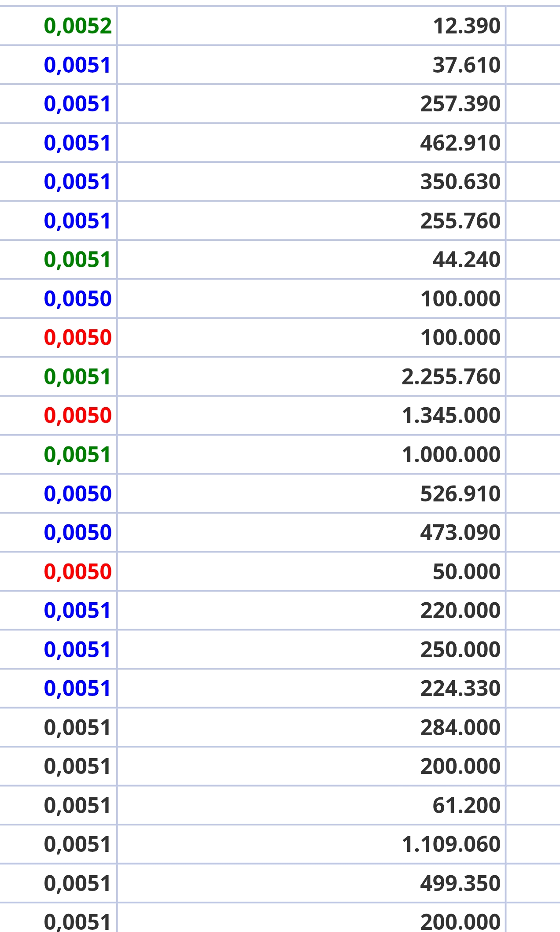The image size is (560, 932).
Task: Select the 257.390 volume cell
Action: pos(460,104)
